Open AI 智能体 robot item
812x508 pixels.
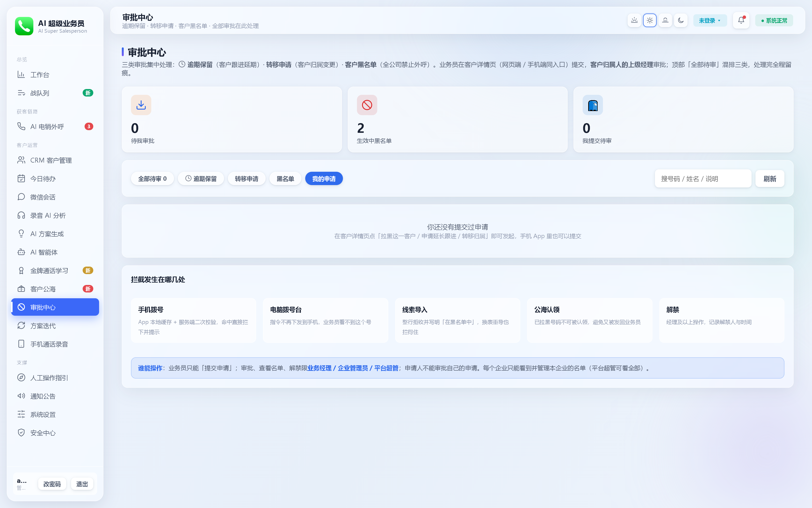click(55, 252)
